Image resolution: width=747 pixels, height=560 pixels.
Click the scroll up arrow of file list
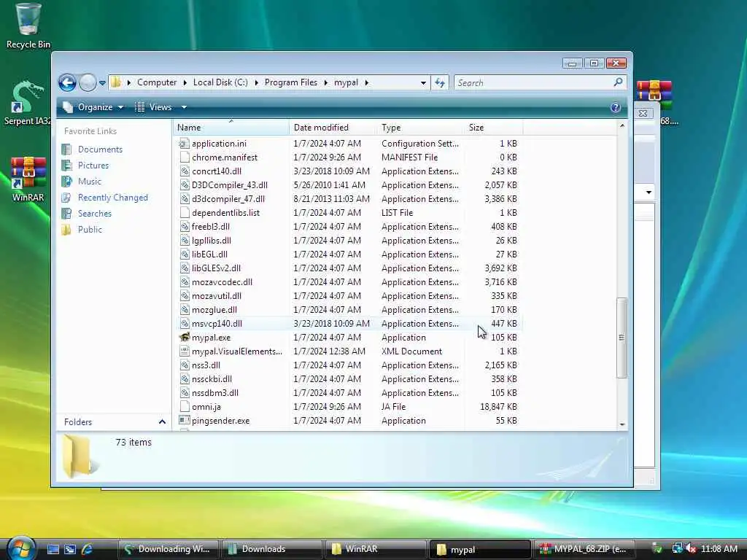622,125
